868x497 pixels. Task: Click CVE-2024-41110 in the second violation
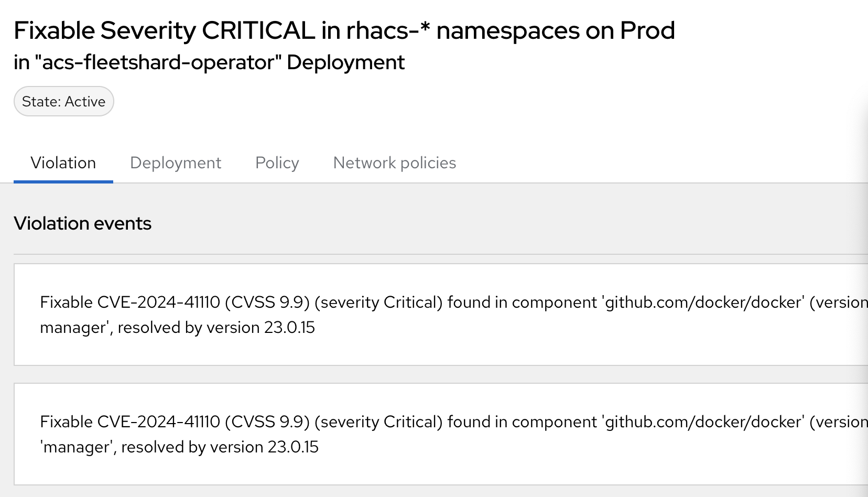point(159,422)
